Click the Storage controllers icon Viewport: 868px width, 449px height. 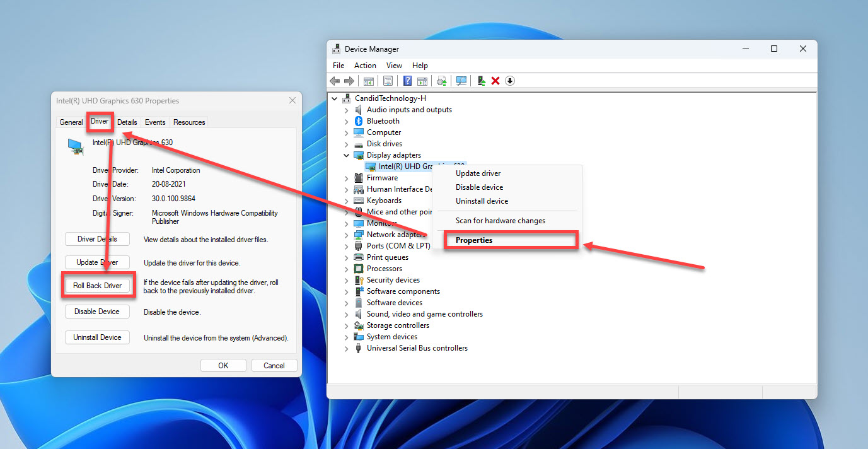tap(359, 325)
